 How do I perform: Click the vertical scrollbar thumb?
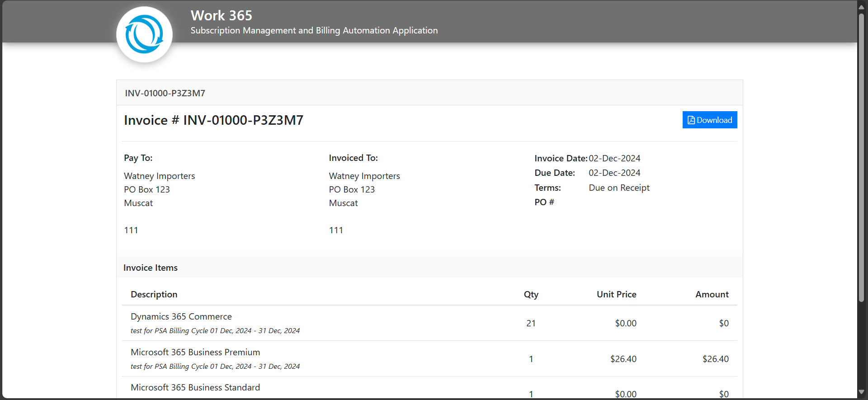click(x=862, y=157)
